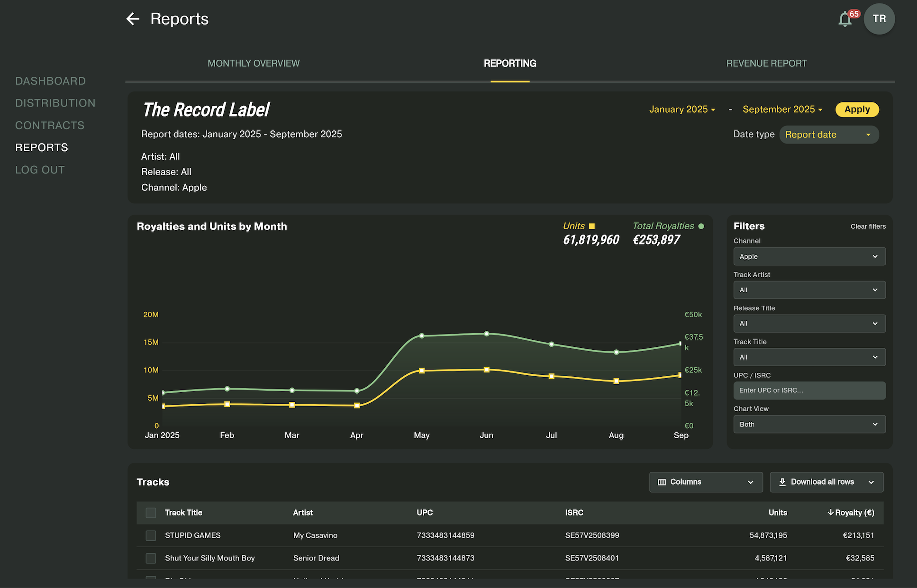Expand the Chart View dropdown
This screenshot has height=588, width=917.
809,424
